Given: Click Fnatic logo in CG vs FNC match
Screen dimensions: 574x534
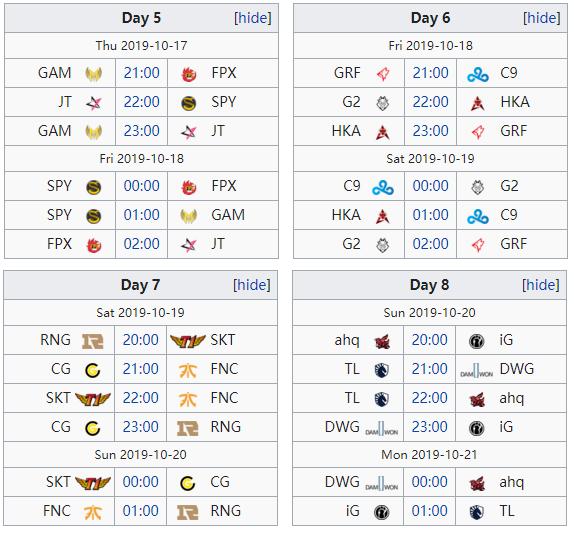Looking at the screenshot, I should point(188,370).
